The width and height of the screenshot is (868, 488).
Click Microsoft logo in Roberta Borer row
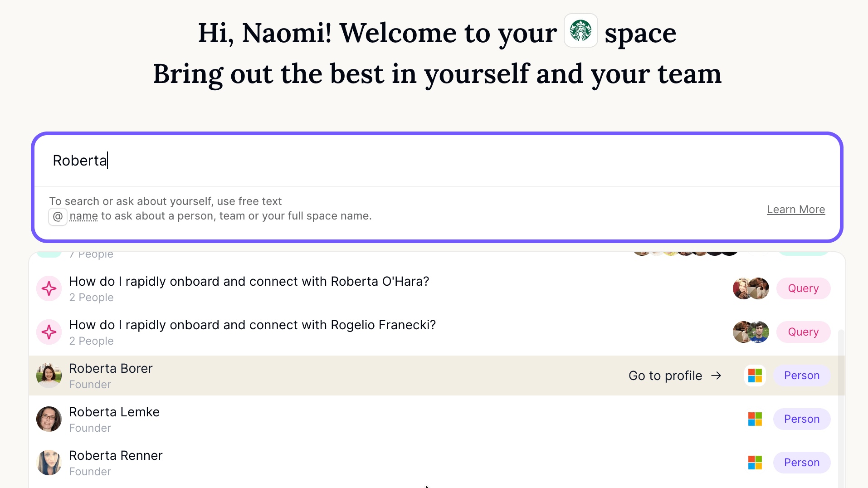tap(755, 376)
